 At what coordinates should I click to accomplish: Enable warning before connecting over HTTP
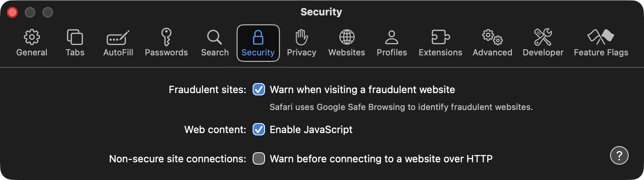pyautogui.click(x=259, y=158)
